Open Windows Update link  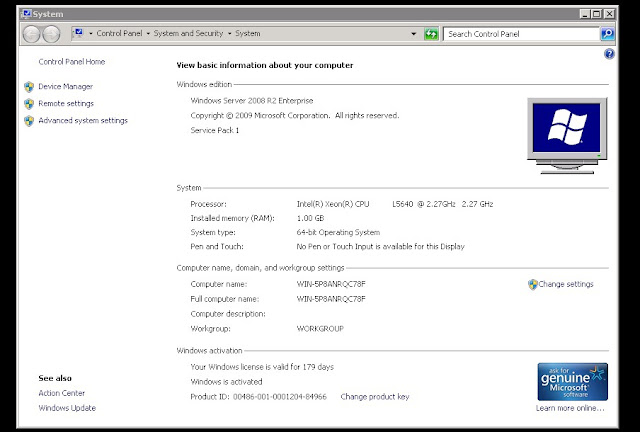67,408
